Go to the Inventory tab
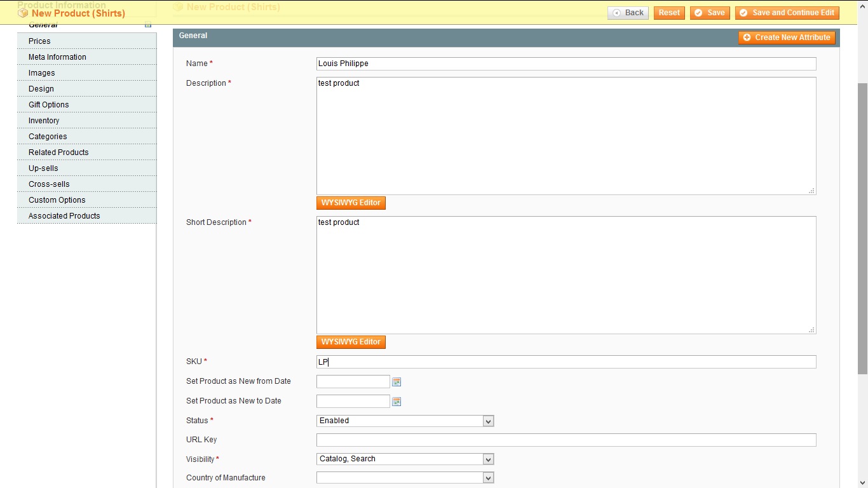 pyautogui.click(x=86, y=121)
